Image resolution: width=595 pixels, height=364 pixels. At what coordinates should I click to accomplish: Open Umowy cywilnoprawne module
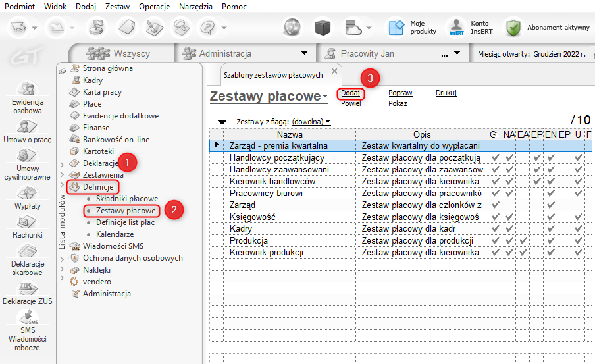coord(28,164)
